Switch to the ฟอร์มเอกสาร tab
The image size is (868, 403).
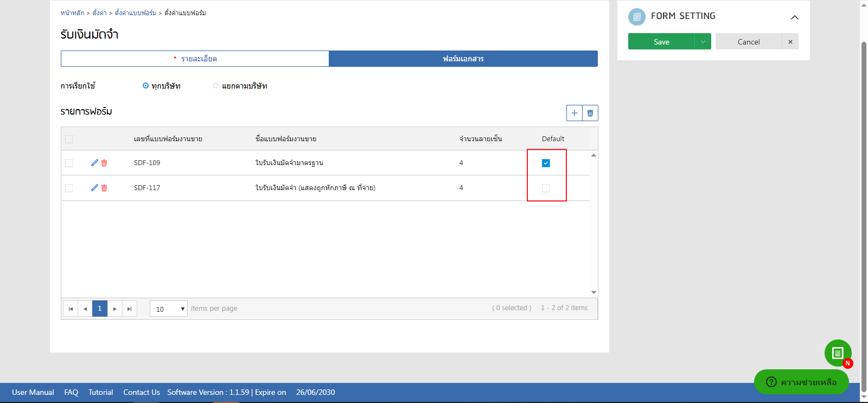tap(463, 59)
